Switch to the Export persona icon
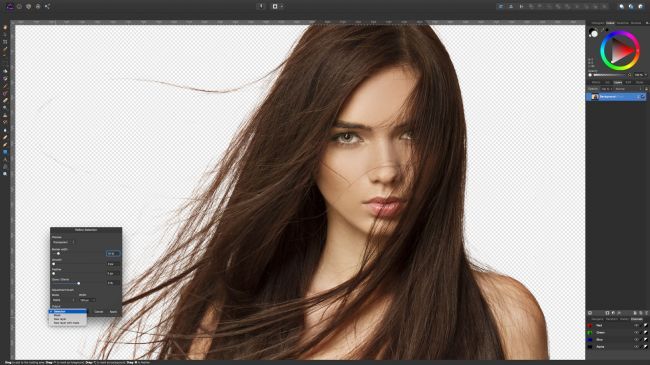This screenshot has height=365, width=650. (x=47, y=7)
